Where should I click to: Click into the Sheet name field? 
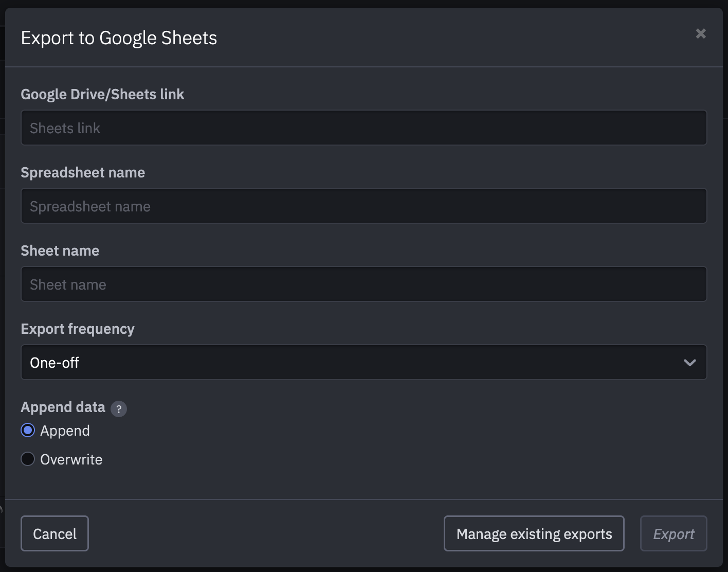[x=364, y=284]
